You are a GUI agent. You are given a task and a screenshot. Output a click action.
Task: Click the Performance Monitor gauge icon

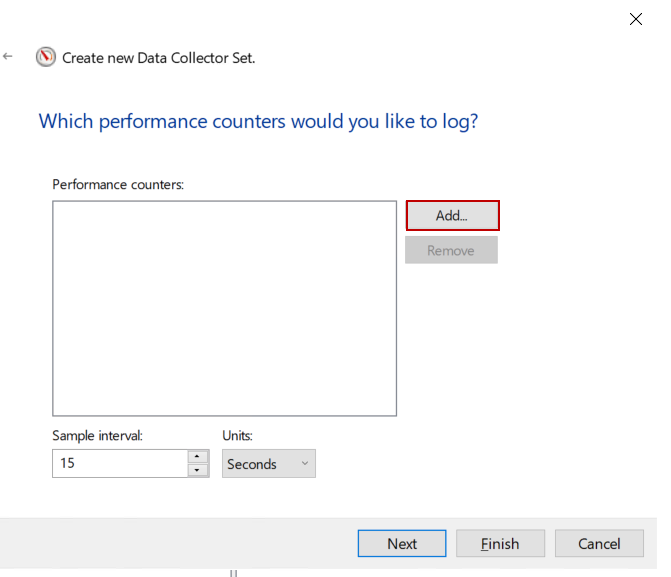pos(46,57)
